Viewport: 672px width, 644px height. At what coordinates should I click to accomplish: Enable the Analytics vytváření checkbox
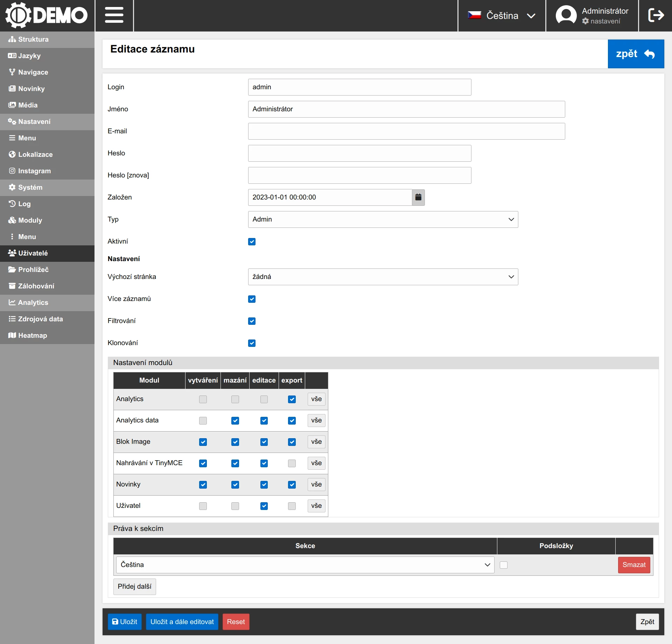point(203,399)
